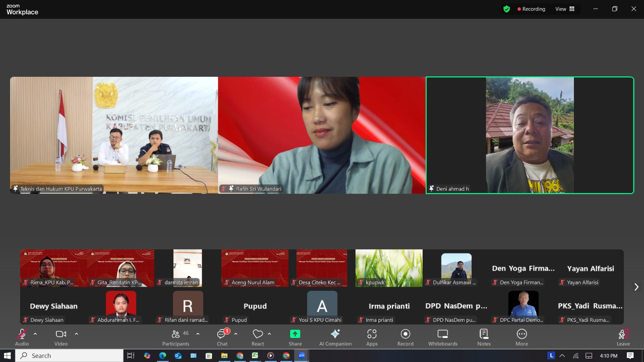This screenshot has width=644, height=362.
Task: Expand the audio options arrow
Action: tap(35, 334)
